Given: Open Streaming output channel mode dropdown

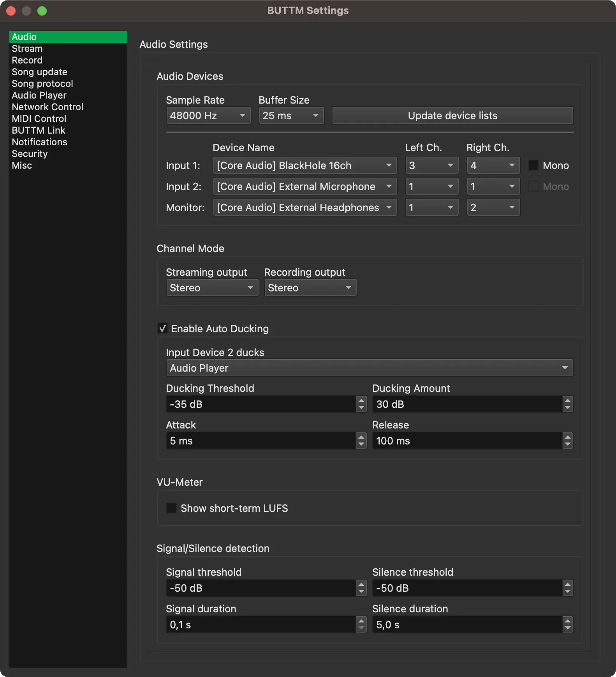Looking at the screenshot, I should (212, 287).
